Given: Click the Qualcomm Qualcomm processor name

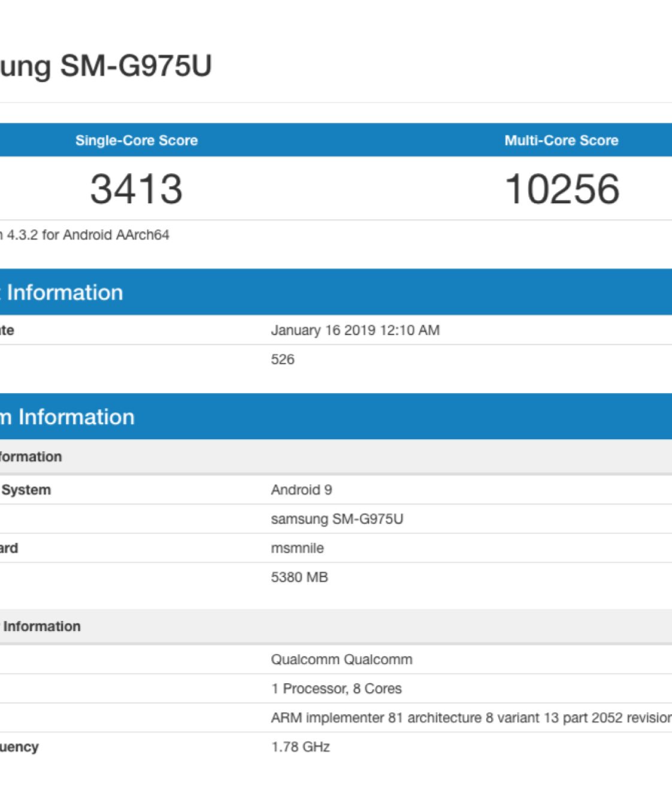Looking at the screenshot, I should pyautogui.click(x=341, y=659).
